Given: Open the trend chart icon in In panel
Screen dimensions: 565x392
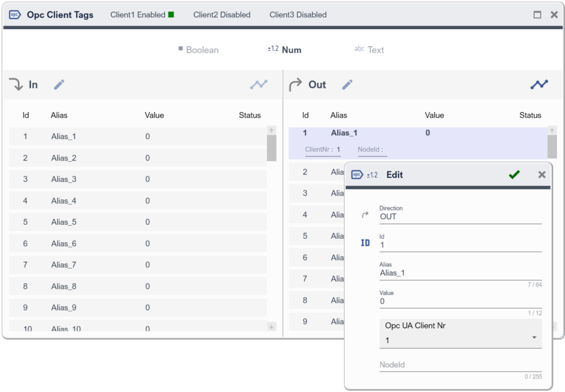Looking at the screenshot, I should [x=259, y=84].
